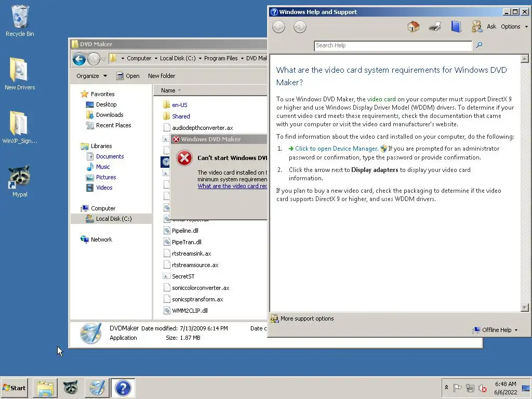Click Ask label in Help toolbar

(491, 26)
